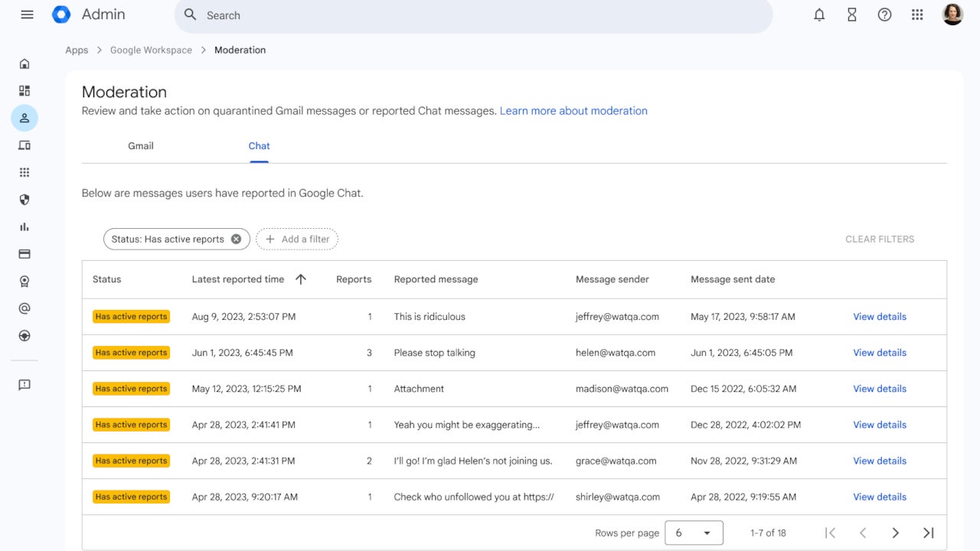Open the account profile avatar
The image size is (980, 551).
click(x=952, y=15)
